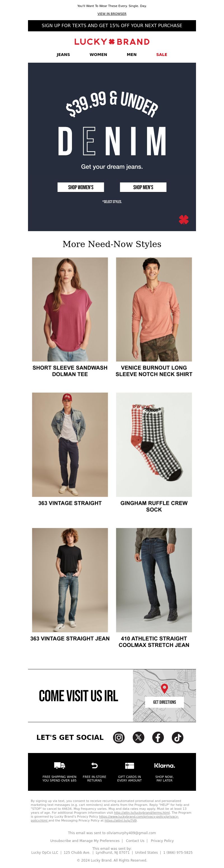Viewport: 224px width, 868px height.
Task: Click the red map pin marker
Action: [164, 688]
